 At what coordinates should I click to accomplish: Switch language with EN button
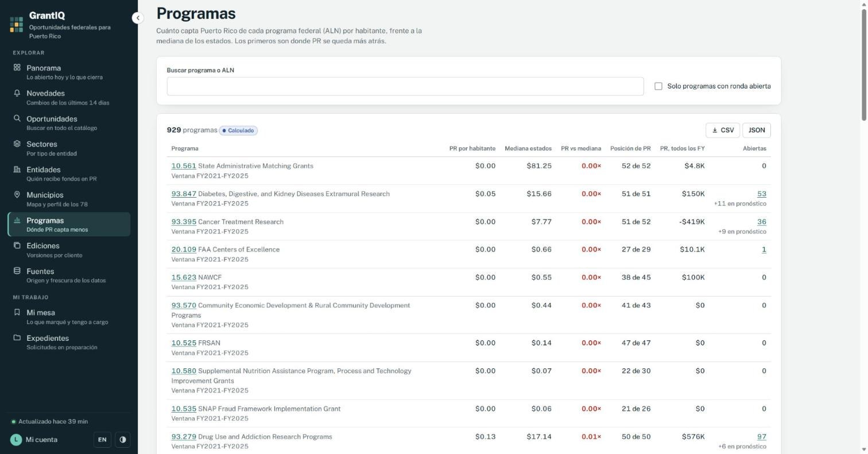(102, 440)
